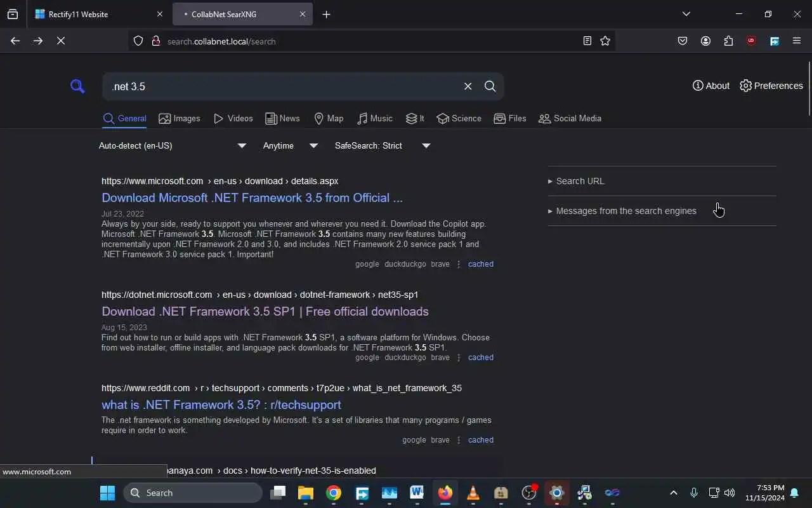Viewport: 812px width, 508px height.
Task: Switch to the Music tab
Action: [x=375, y=119]
